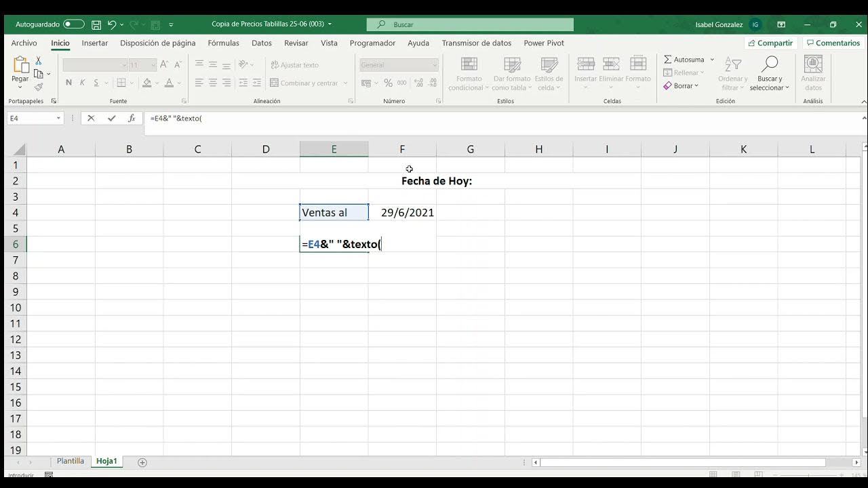Image resolution: width=868 pixels, height=488 pixels.
Task: Click Ordenar y filtrar
Action: click(x=732, y=74)
